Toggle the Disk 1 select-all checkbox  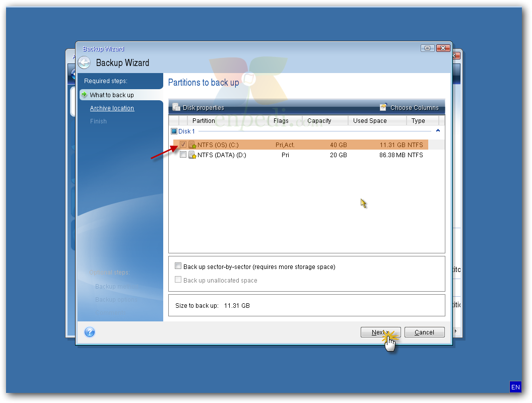click(x=174, y=131)
